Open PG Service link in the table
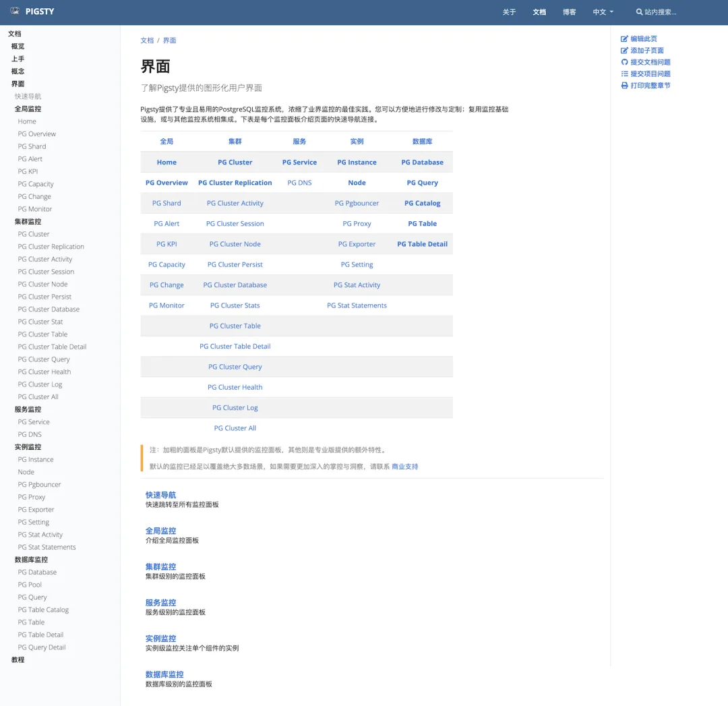This screenshot has width=728, height=706. pos(299,162)
